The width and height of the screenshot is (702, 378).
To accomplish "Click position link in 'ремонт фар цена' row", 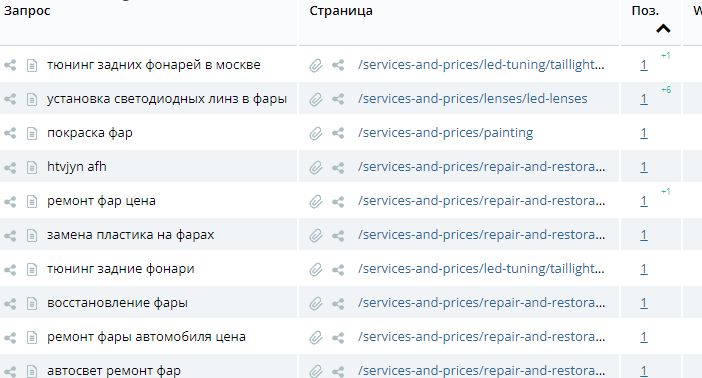I will coord(644,201).
